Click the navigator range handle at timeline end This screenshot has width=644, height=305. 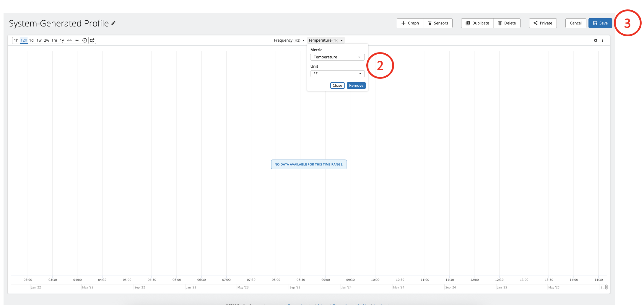click(606, 287)
